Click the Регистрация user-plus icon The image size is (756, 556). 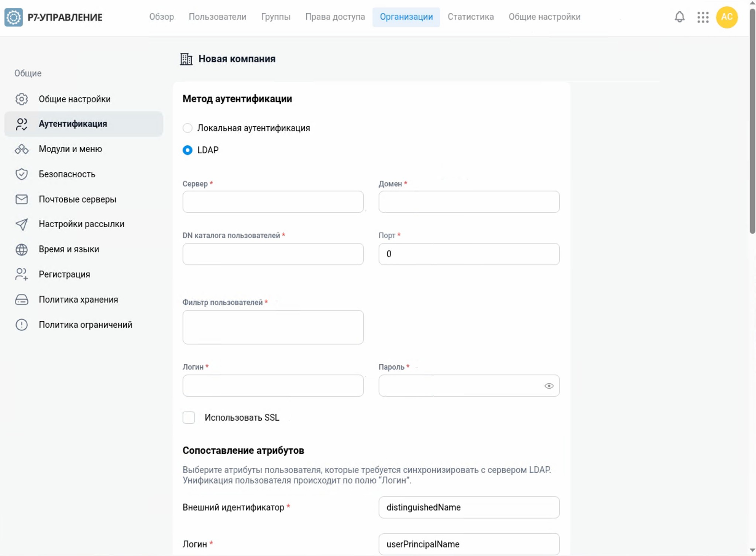21,274
